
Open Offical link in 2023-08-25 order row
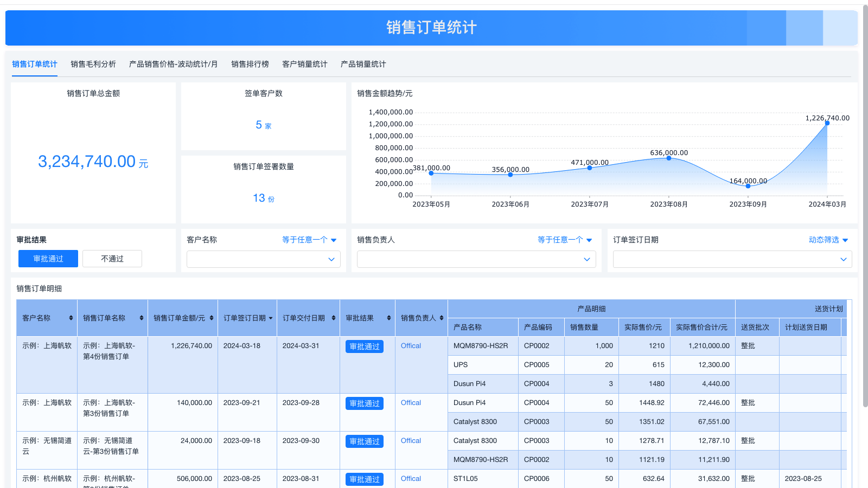(411, 479)
